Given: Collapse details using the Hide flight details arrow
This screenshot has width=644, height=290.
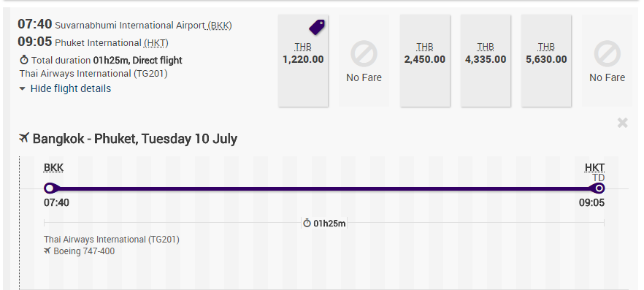Looking at the screenshot, I should [x=23, y=88].
